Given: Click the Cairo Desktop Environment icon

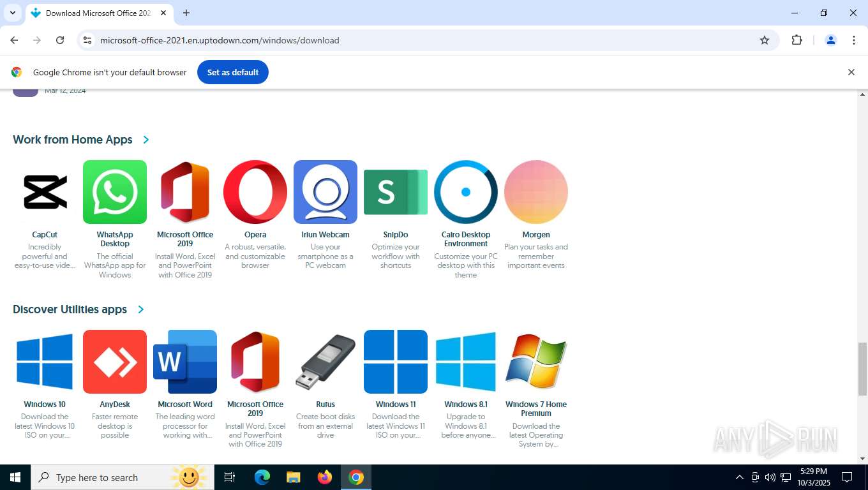Looking at the screenshot, I should coord(466,192).
